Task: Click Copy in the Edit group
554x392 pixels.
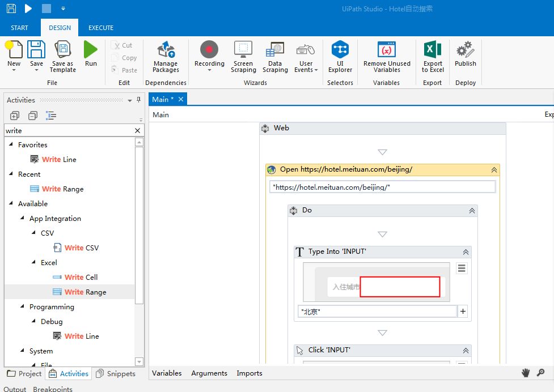Action: click(x=124, y=58)
